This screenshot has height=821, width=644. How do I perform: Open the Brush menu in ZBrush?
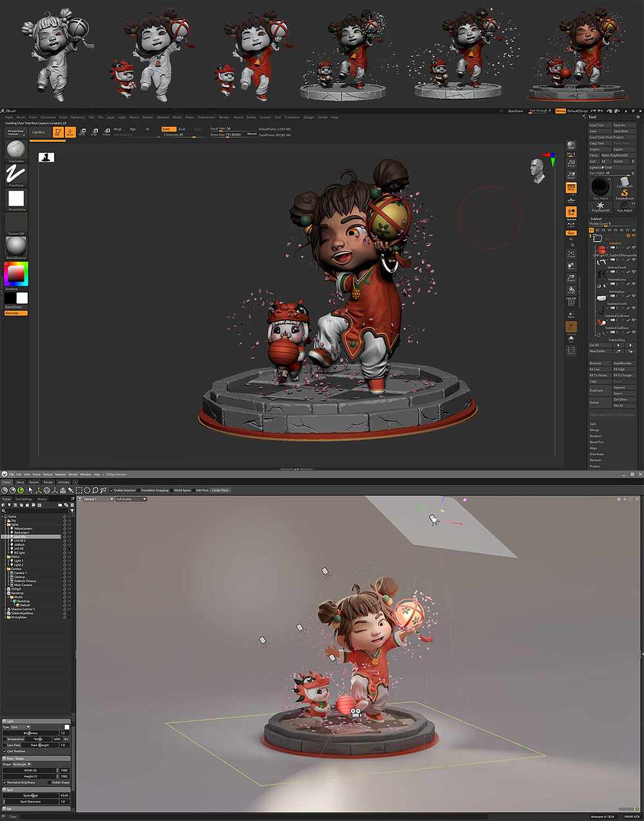[x=23, y=117]
